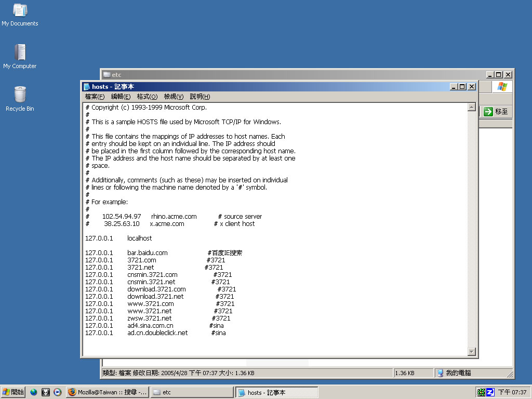
Task: Click the 開始 Start button
Action: click(13, 392)
